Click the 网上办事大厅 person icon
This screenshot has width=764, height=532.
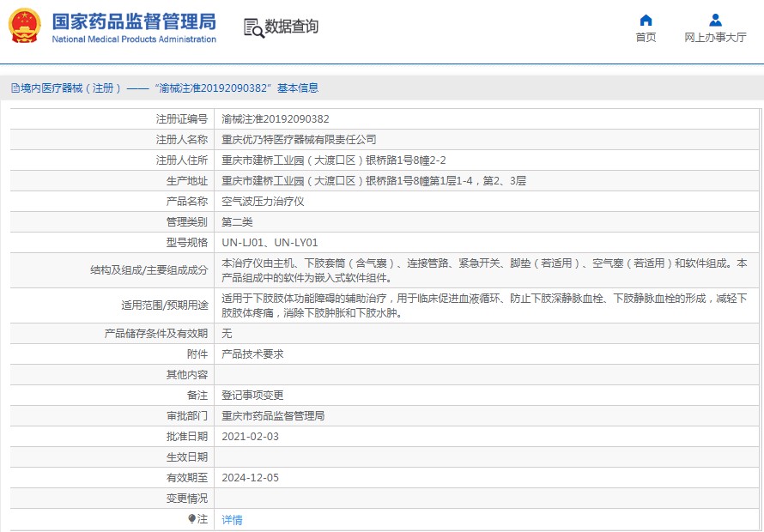pyautogui.click(x=715, y=21)
